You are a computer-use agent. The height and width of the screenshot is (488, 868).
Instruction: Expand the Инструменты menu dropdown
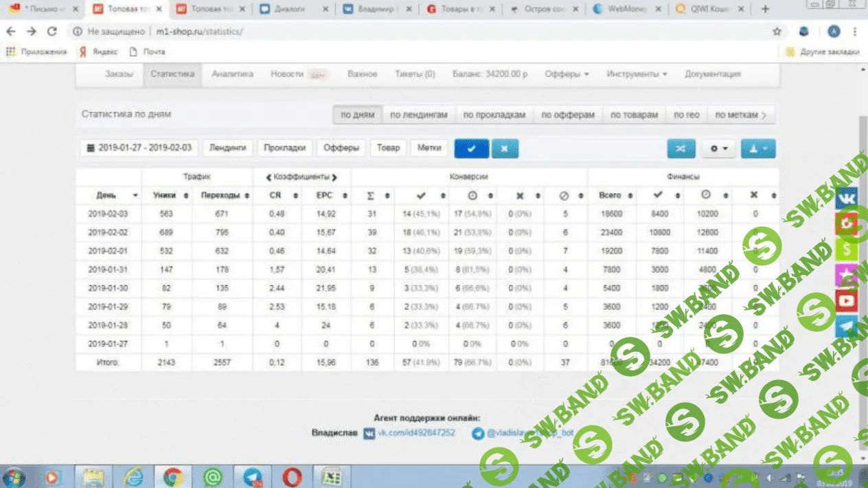click(637, 74)
